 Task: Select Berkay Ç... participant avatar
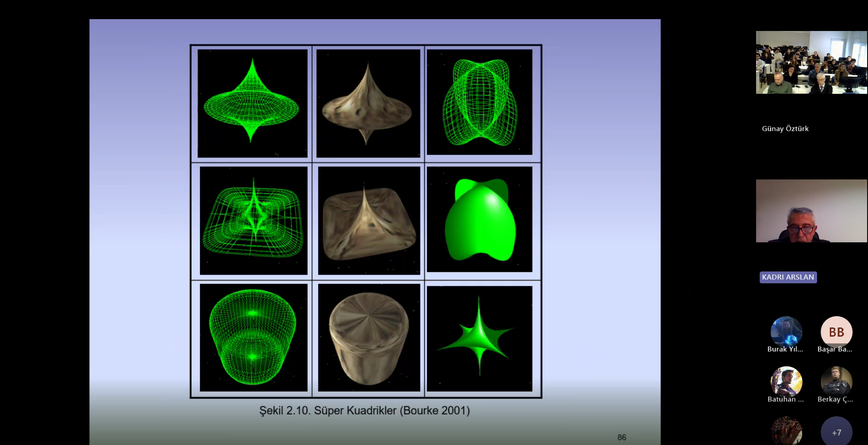[x=836, y=382]
